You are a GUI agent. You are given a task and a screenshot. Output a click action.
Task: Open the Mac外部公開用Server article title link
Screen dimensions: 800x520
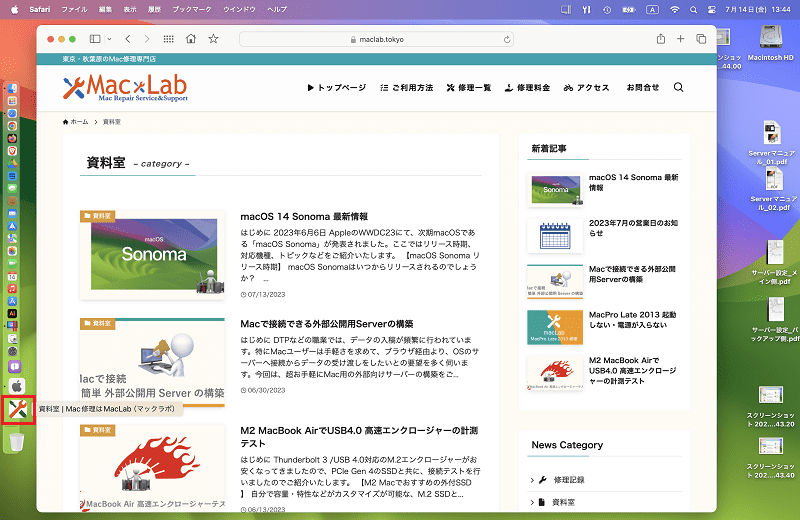click(327, 324)
